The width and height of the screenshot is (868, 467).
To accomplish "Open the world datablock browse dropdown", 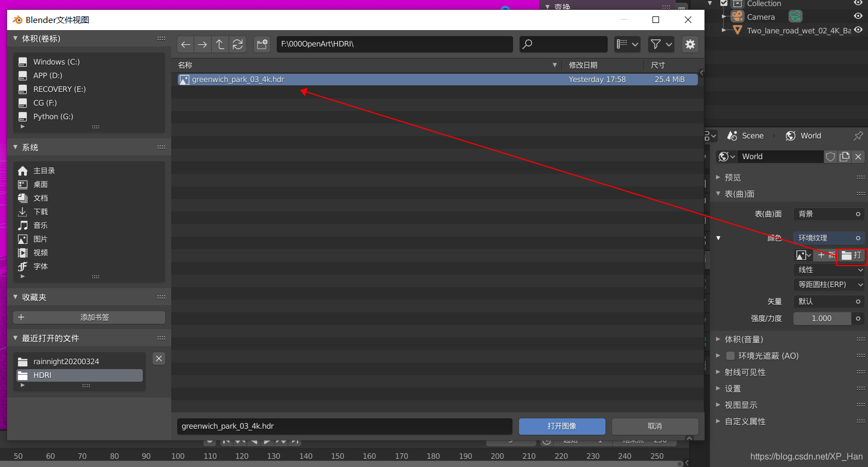I will tap(726, 157).
